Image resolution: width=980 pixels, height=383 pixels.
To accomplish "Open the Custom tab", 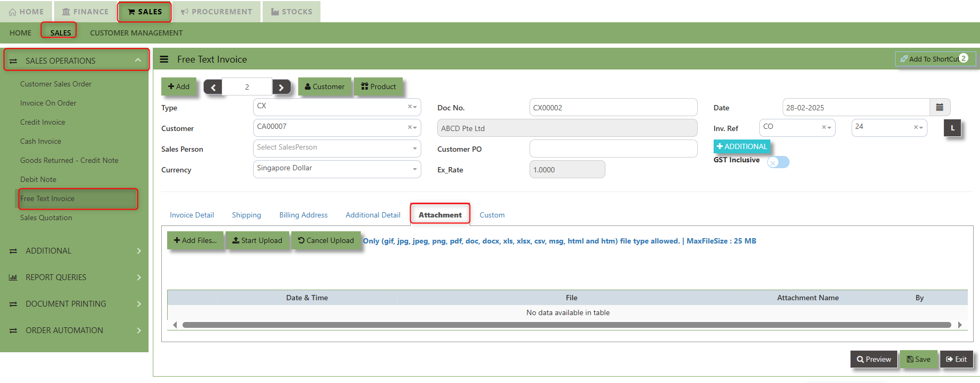I will point(492,215).
